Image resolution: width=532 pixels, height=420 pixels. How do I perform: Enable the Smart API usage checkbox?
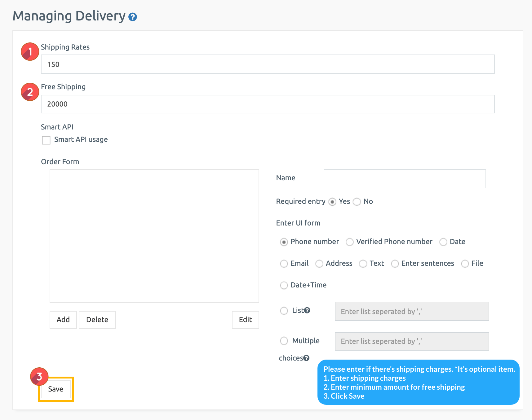tap(46, 140)
